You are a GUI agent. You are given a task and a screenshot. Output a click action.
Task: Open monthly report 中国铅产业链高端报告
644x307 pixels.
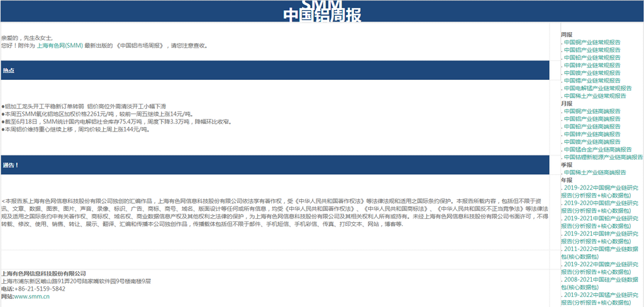592,126
